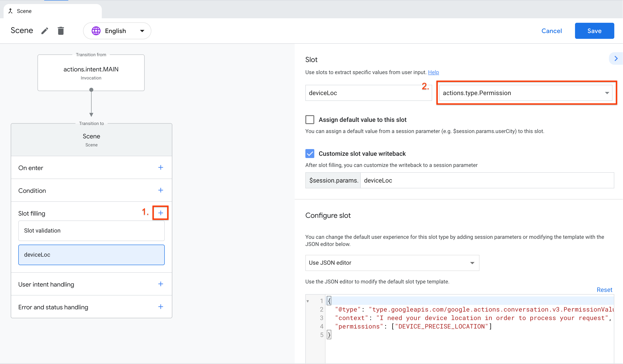Open actions.type.Permission slot type dropdown
Viewport: 623px width, 364px height.
(x=525, y=93)
